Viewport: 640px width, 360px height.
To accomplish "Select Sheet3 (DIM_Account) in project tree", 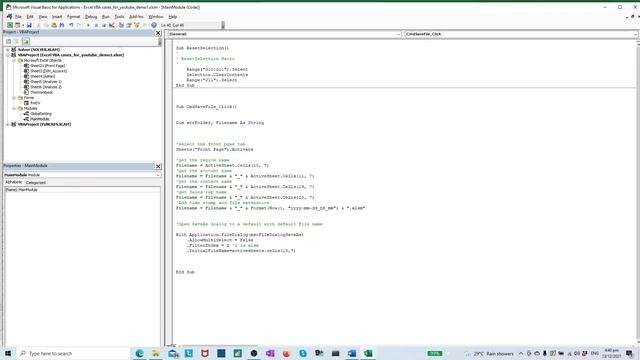I will [48, 71].
